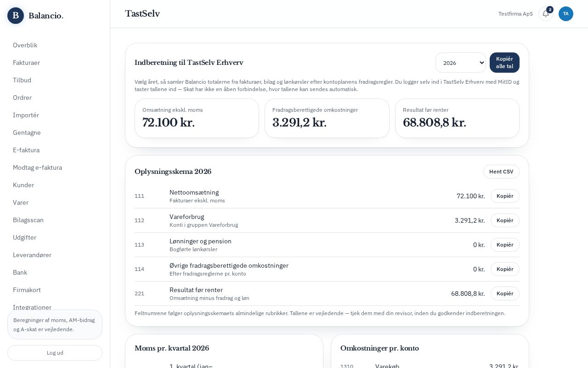Viewport: 588px width, 368px height.
Task: Click the Oplysningsskema 2026 heading
Action: [x=173, y=172]
